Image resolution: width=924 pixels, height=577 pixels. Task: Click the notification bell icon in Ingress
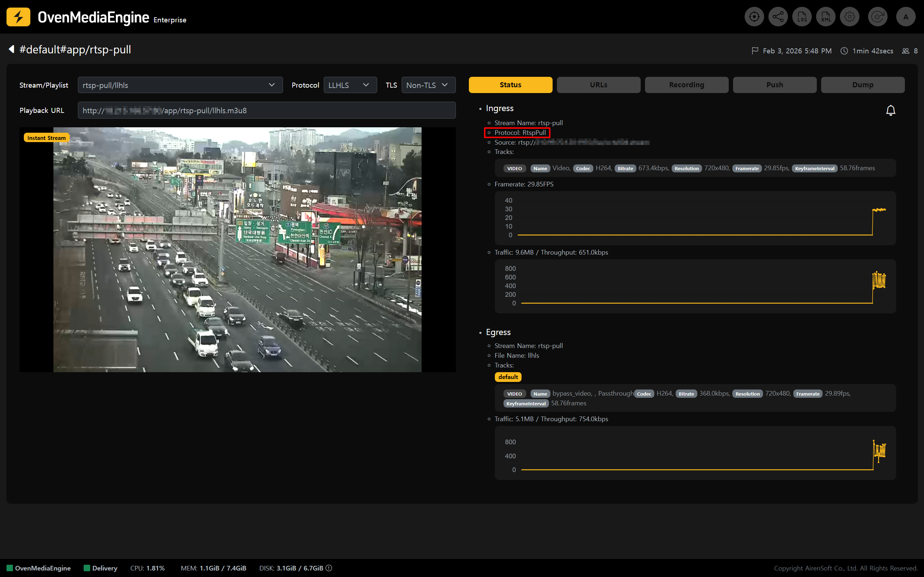pyautogui.click(x=890, y=110)
